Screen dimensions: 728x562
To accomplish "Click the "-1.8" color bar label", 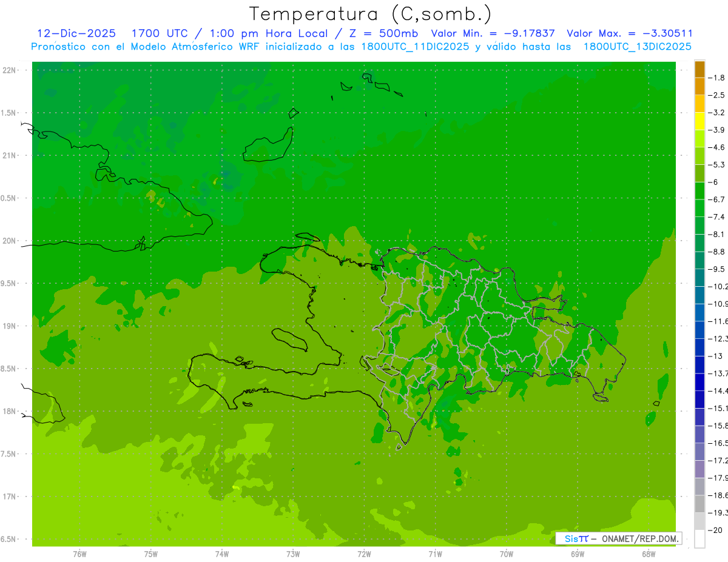I will [716, 78].
